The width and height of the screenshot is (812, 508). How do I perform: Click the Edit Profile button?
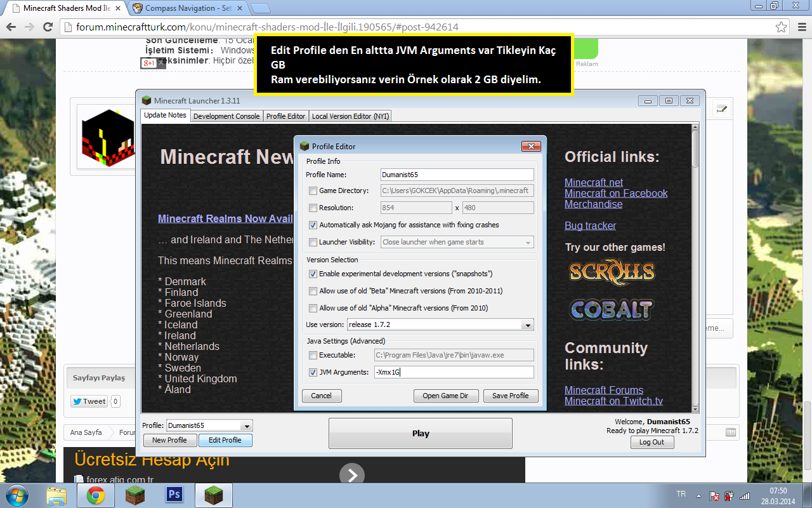click(225, 440)
